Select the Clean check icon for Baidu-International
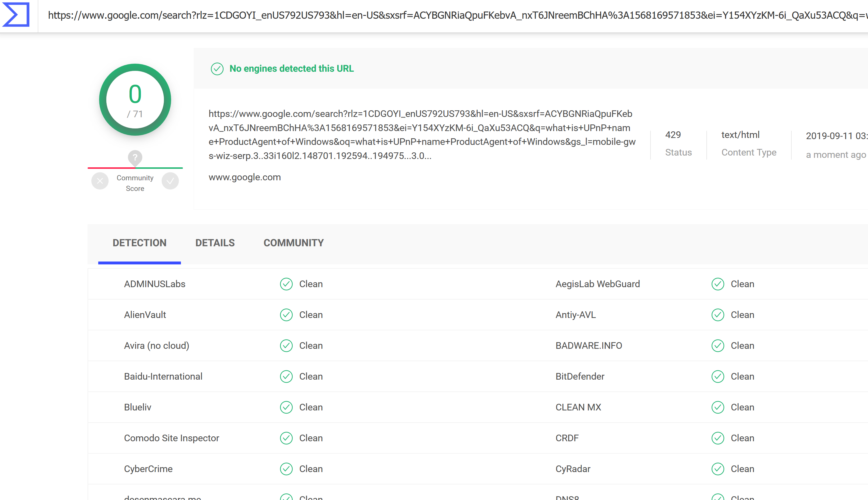This screenshot has height=500, width=868. 286,376
